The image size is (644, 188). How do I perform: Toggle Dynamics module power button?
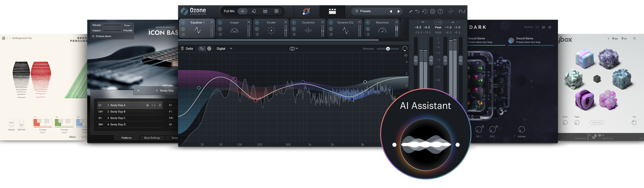coord(294,22)
